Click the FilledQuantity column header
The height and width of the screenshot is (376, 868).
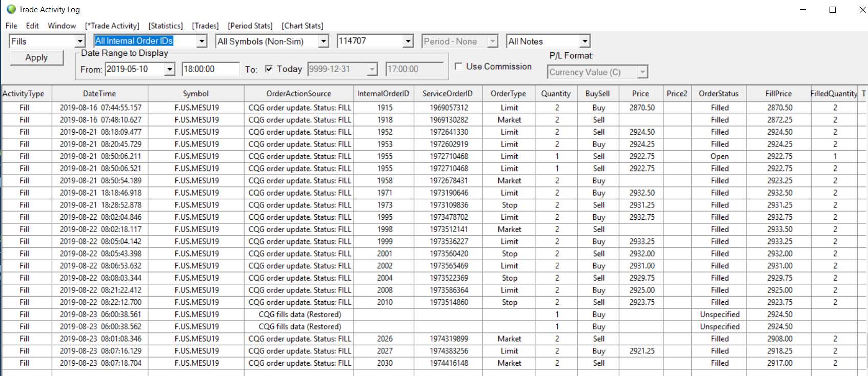click(x=834, y=94)
